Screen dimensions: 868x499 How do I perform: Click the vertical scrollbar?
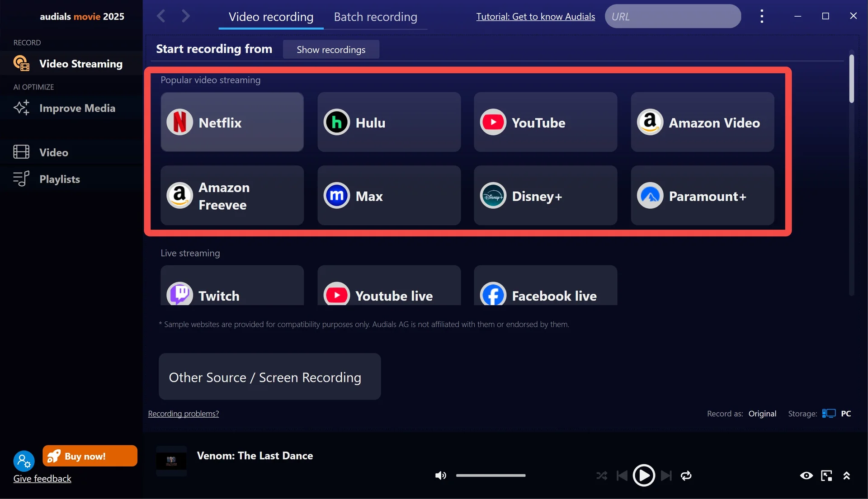pyautogui.click(x=851, y=79)
